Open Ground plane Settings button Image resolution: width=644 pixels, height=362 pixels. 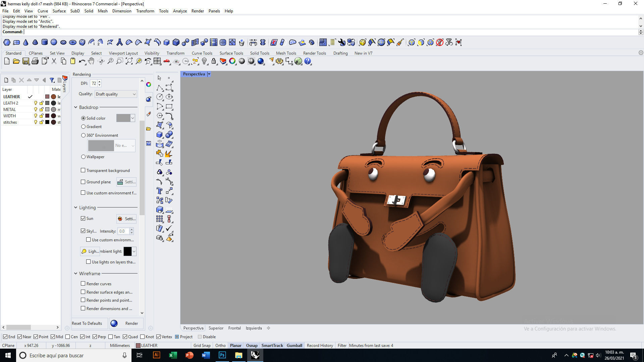click(126, 182)
